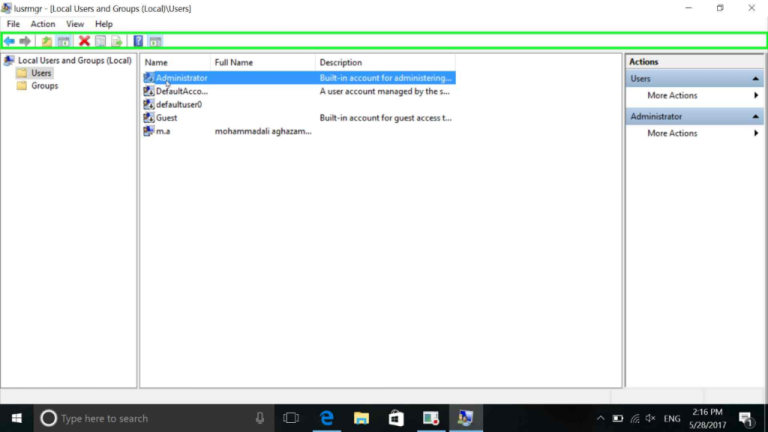The image size is (768, 432).
Task: Open the Help menu
Action: pyautogui.click(x=104, y=24)
